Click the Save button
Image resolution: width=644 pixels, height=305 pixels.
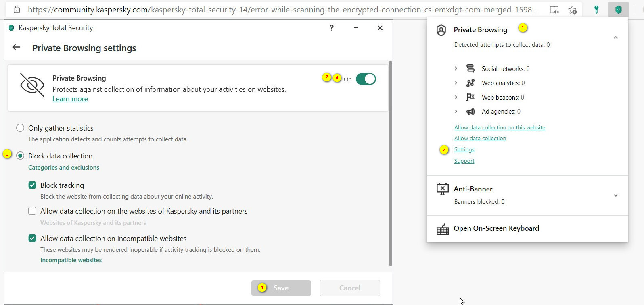(x=281, y=288)
